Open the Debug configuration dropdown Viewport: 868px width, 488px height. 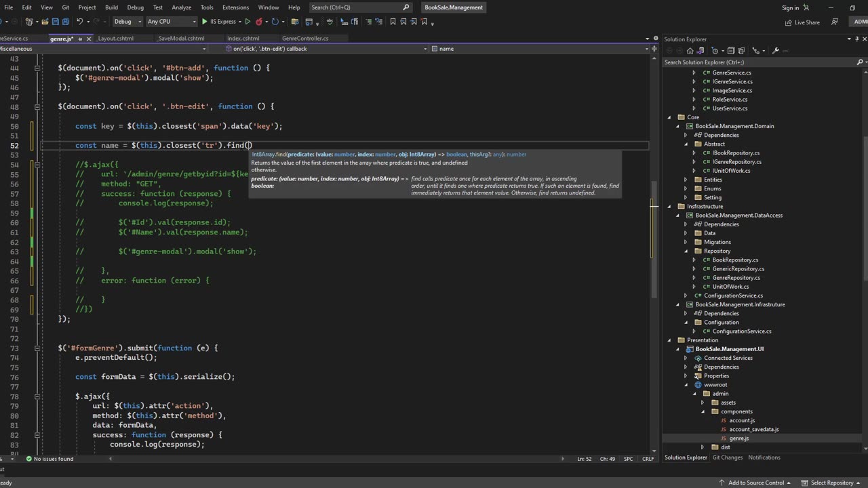click(x=127, y=22)
